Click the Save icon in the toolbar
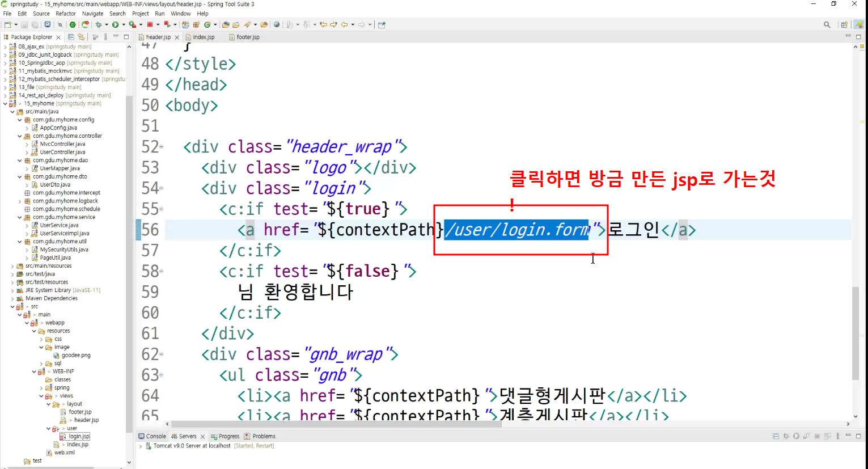868x469 pixels. [x=24, y=24]
